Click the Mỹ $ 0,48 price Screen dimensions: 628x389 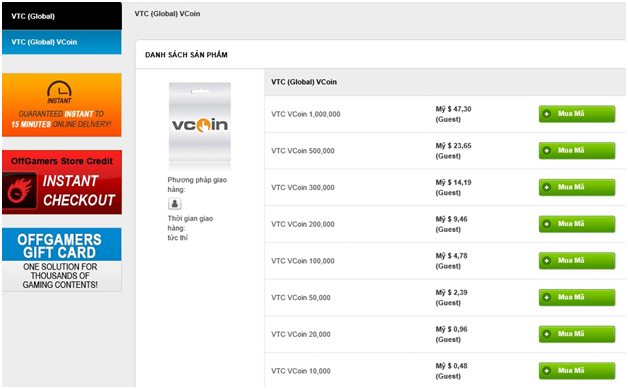(451, 366)
